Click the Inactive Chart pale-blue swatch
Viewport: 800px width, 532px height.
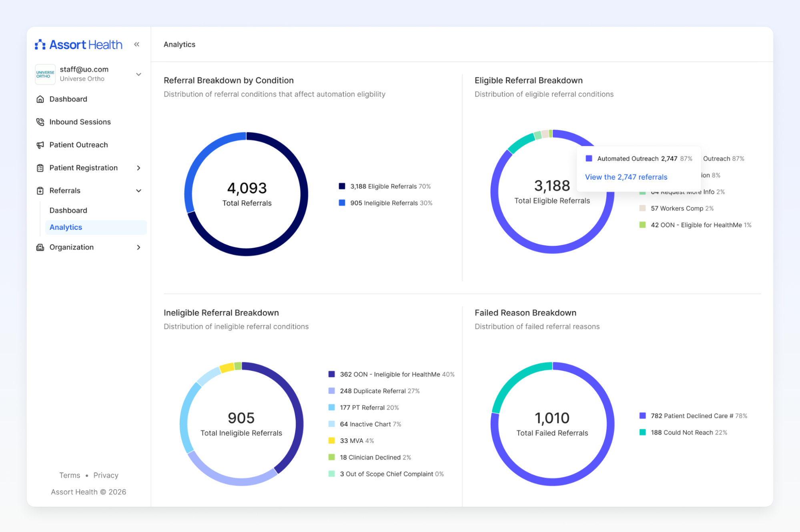(x=331, y=424)
